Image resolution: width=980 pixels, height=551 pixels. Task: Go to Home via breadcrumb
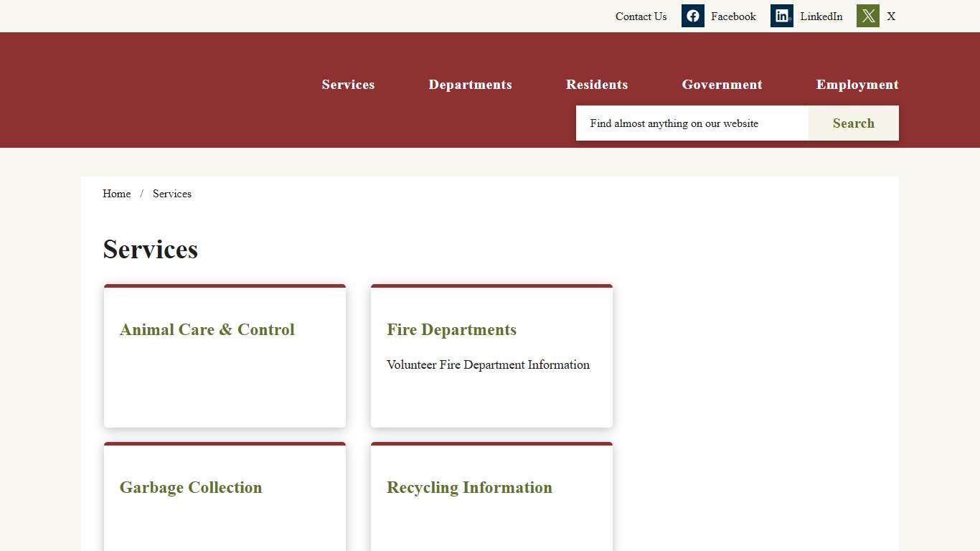point(116,194)
